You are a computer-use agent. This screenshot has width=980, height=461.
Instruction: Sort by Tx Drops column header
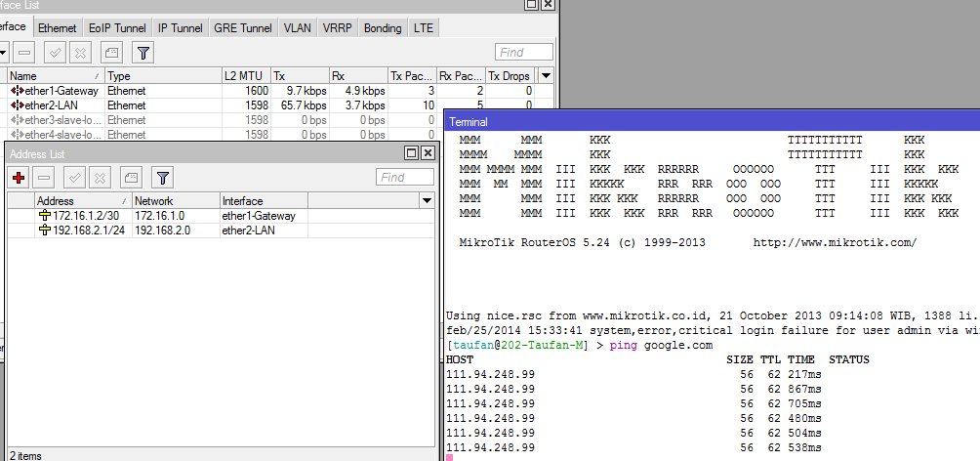click(510, 75)
